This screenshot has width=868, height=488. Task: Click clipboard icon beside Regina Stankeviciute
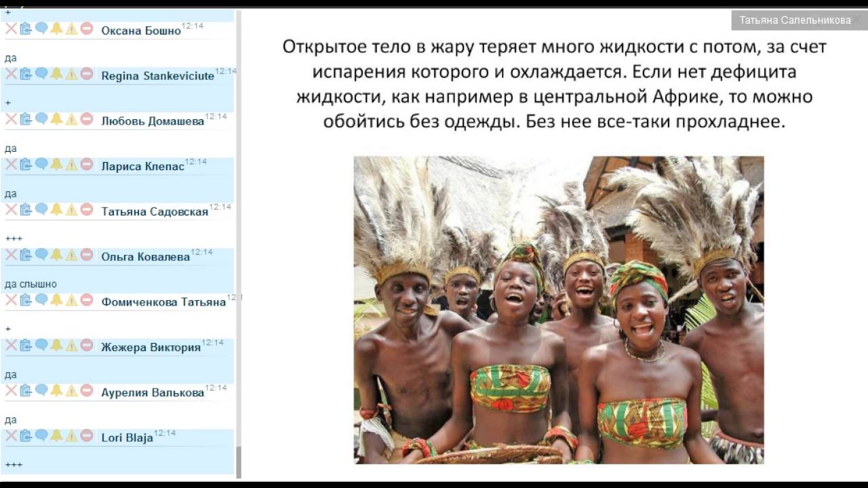coord(26,74)
